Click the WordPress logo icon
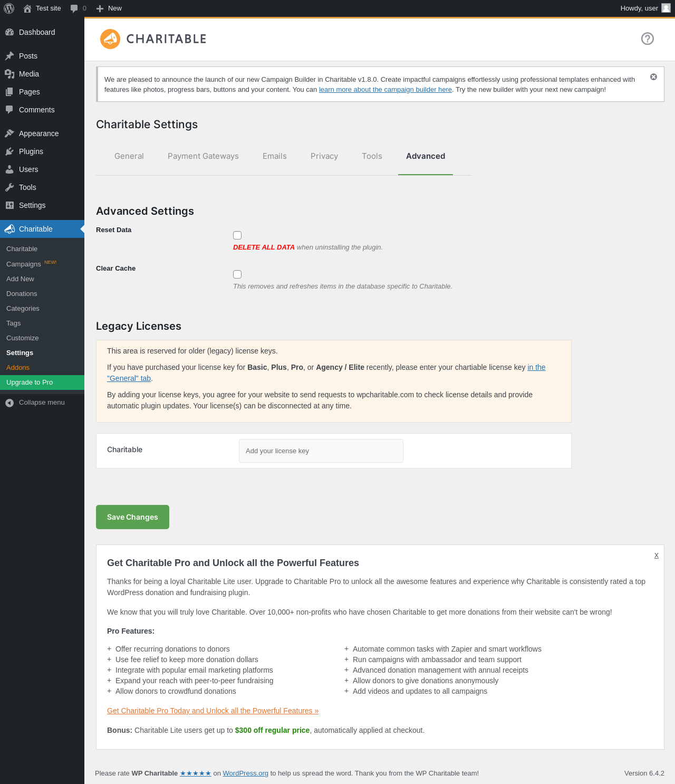Viewport: 675px width, 784px height. pyautogui.click(x=9, y=8)
